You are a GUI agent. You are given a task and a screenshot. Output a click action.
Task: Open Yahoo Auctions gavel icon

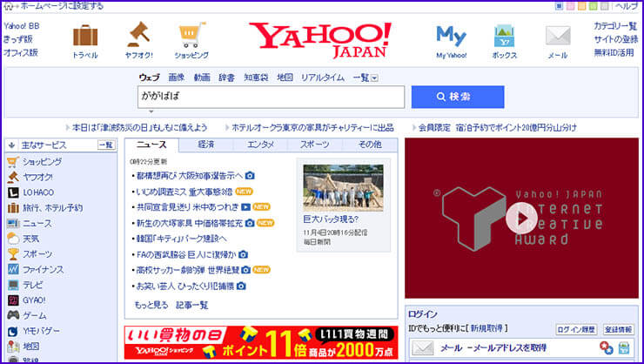point(138,34)
